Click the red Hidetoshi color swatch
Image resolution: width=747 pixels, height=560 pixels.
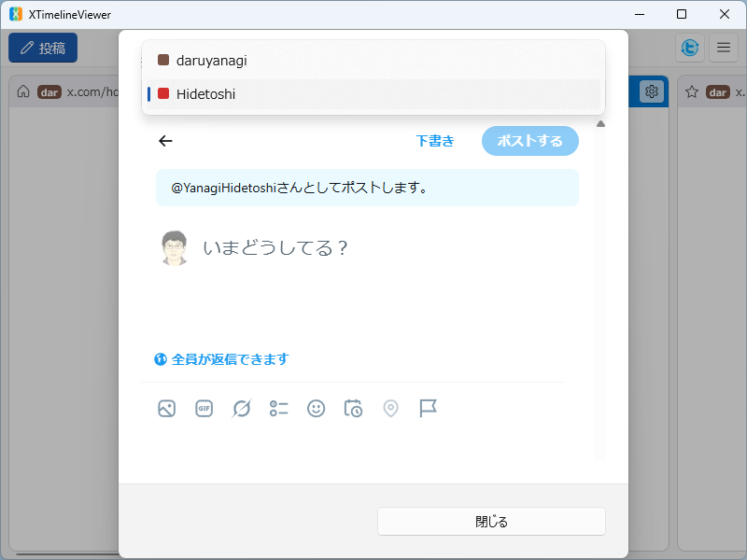(162, 93)
